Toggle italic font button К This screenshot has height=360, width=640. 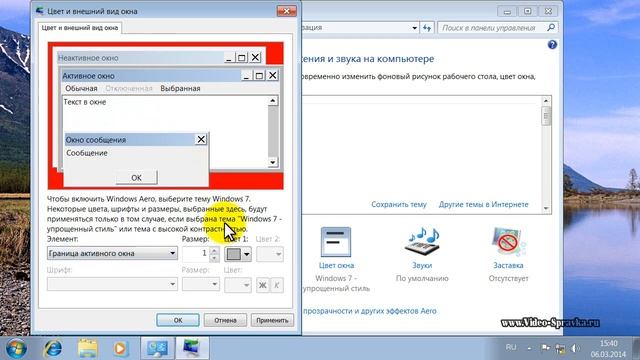[276, 284]
